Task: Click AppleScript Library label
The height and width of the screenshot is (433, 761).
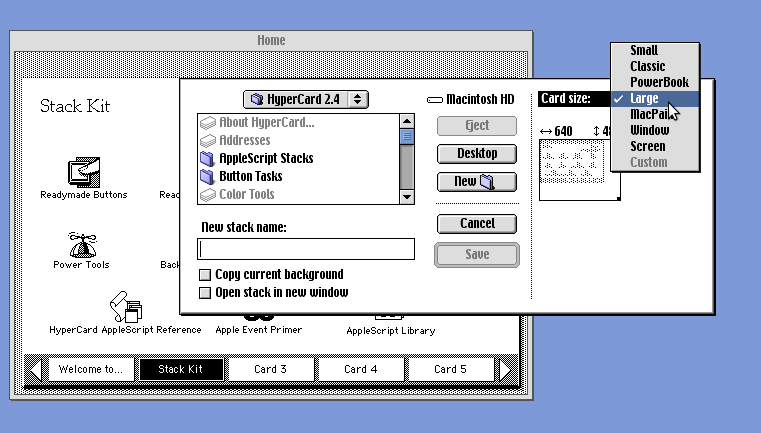Action: pyautogui.click(x=391, y=331)
